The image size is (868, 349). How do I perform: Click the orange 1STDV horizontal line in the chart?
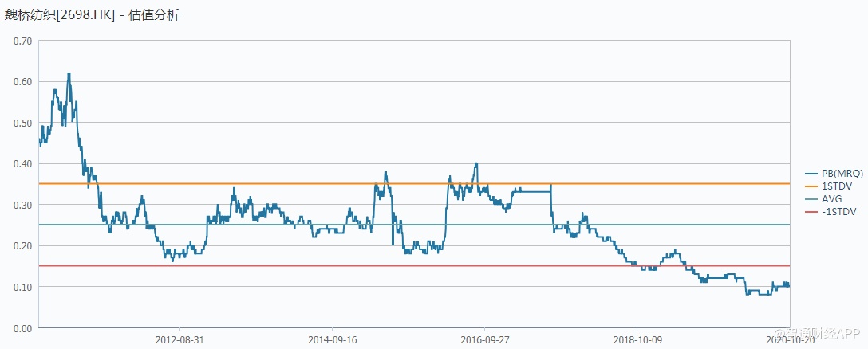399,184
